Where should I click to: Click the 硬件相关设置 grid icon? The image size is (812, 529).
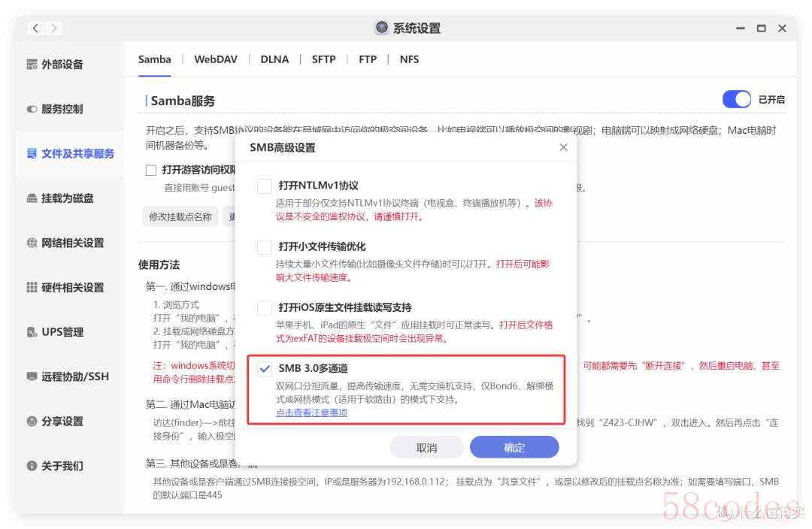tap(32, 288)
